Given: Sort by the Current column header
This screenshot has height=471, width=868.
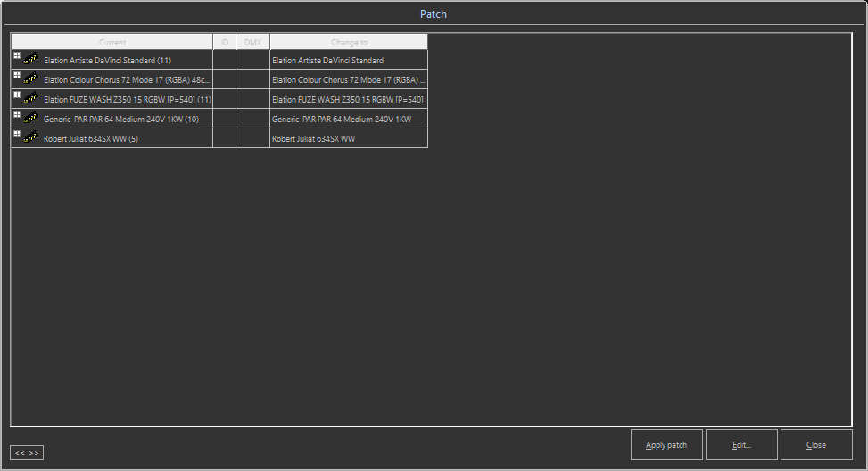Looking at the screenshot, I should pos(112,42).
